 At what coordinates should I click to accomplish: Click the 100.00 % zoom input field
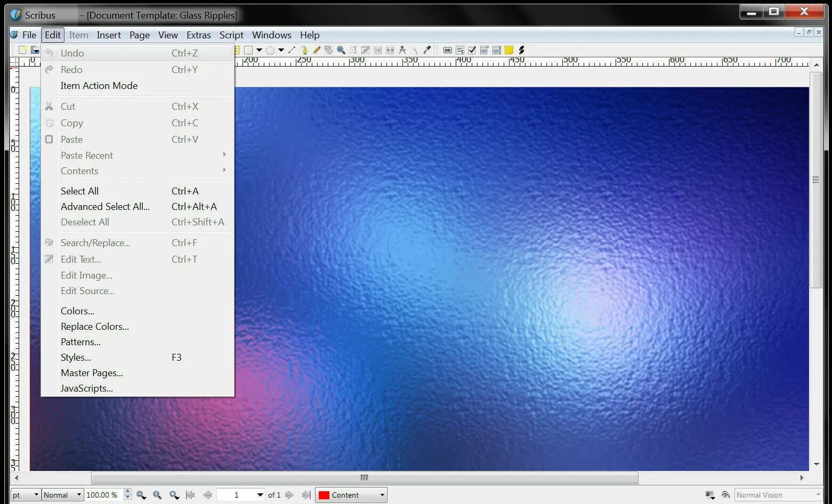click(x=104, y=495)
